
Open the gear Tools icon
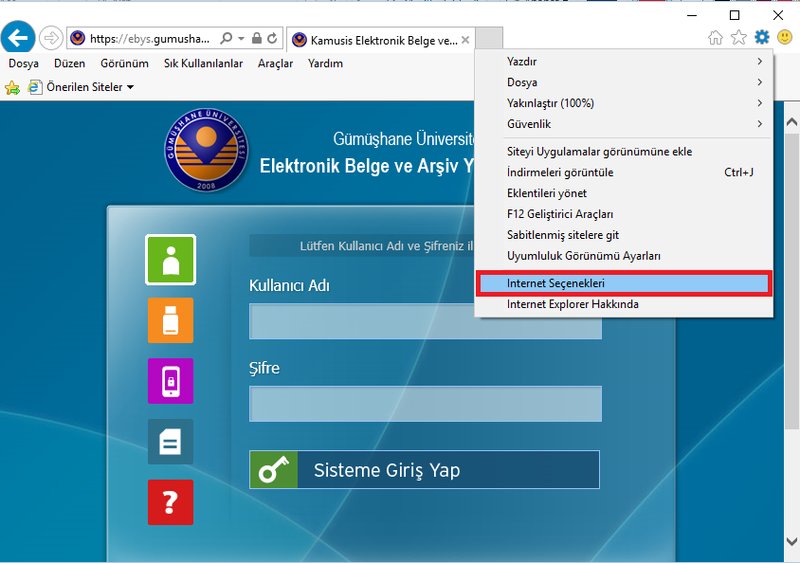(x=762, y=37)
